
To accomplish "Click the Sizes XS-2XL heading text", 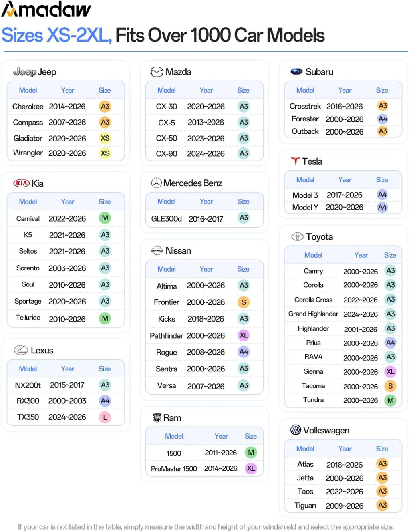I will pyautogui.click(x=57, y=35).
